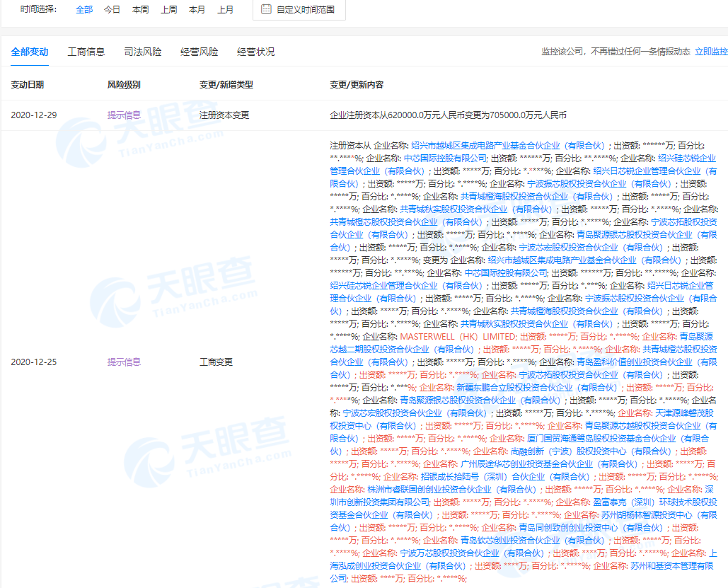Click the 立即监控 link
This screenshot has height=588, width=728.
click(x=711, y=52)
